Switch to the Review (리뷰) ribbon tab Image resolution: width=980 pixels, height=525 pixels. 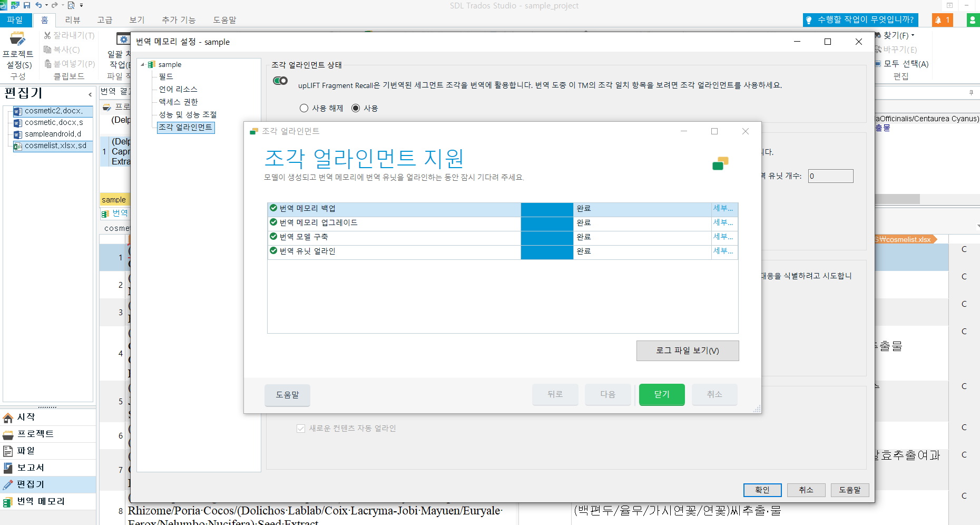(x=73, y=20)
